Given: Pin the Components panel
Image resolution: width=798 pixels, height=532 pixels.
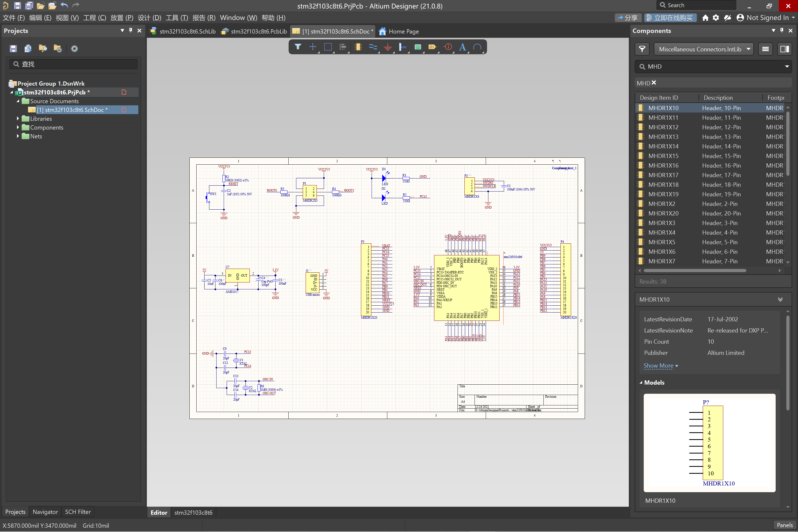Looking at the screenshot, I should tap(782, 30).
